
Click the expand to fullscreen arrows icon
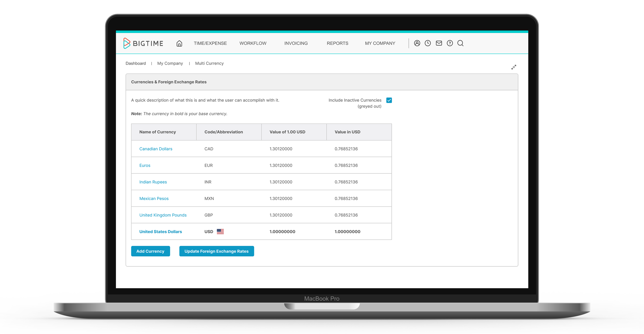(x=514, y=67)
